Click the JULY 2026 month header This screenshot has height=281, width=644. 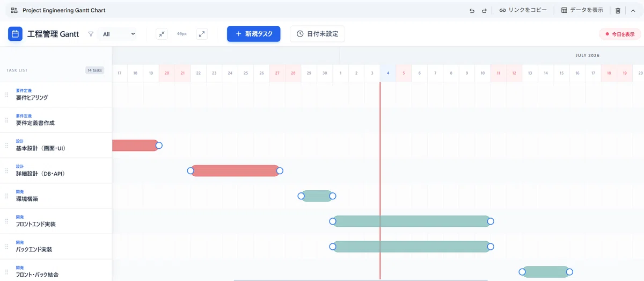click(587, 55)
